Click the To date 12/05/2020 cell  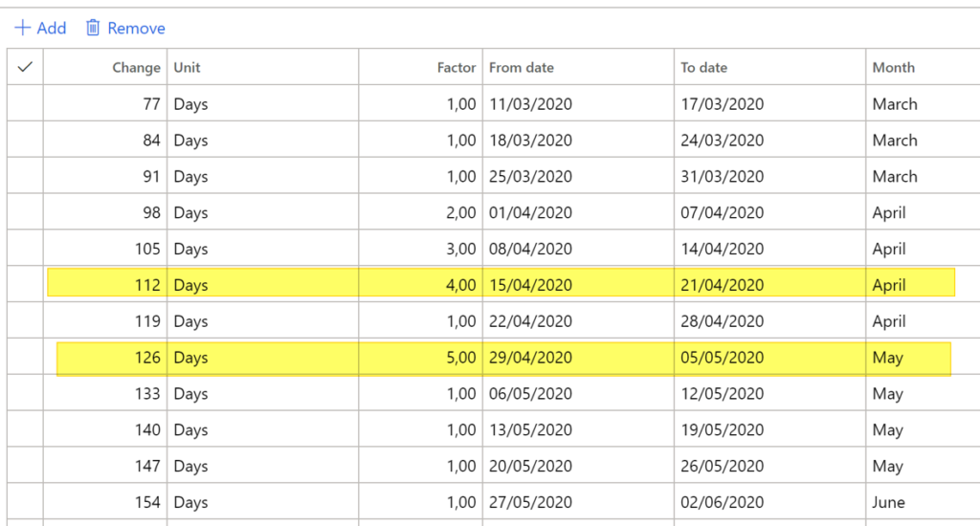(770, 394)
